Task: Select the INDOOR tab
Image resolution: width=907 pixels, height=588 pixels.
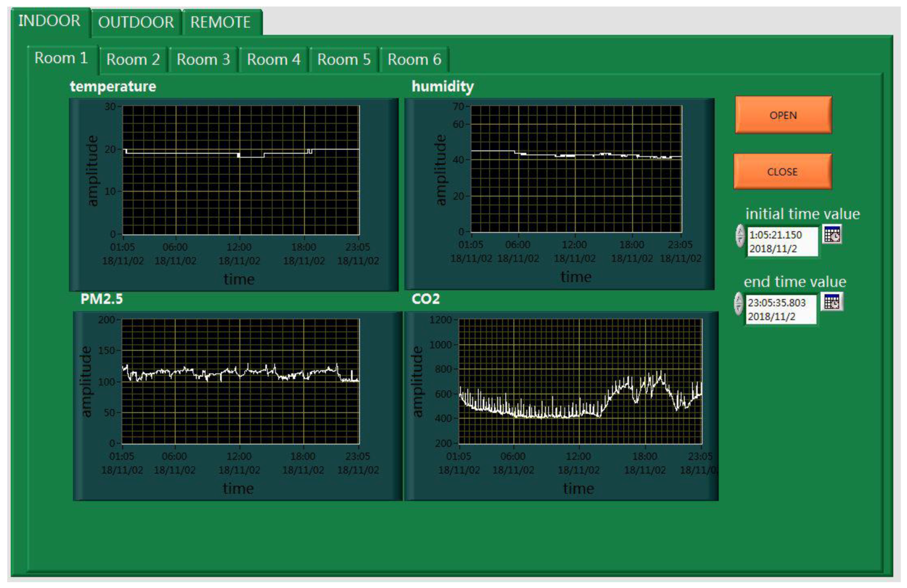Action: click(x=49, y=21)
